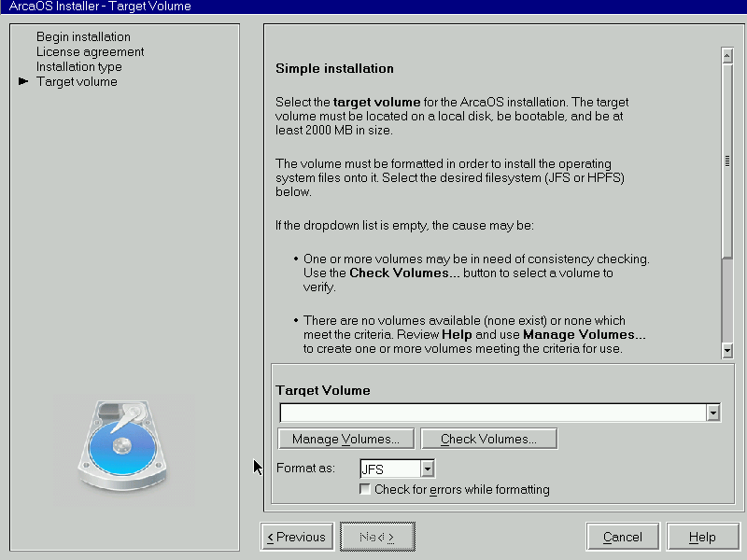Image resolution: width=747 pixels, height=560 pixels.
Task: Go to the License agreement step
Action: (x=90, y=52)
